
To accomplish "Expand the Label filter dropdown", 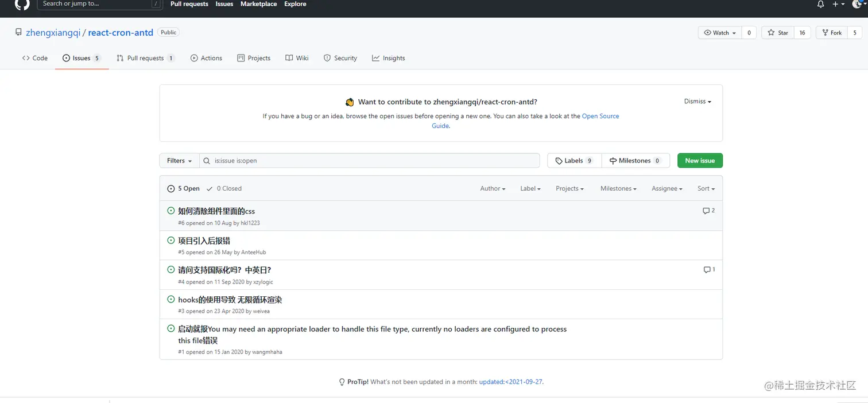I will 530,188.
